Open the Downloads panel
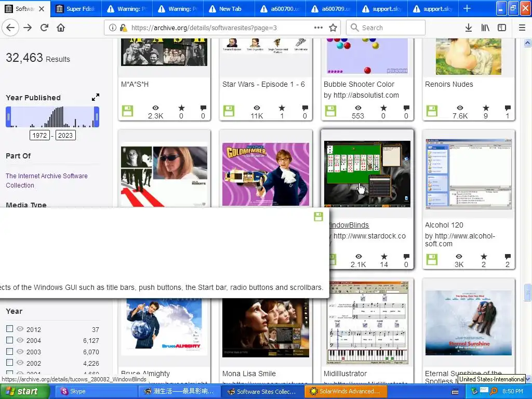Screen dimensions: 532x399 coord(469,28)
